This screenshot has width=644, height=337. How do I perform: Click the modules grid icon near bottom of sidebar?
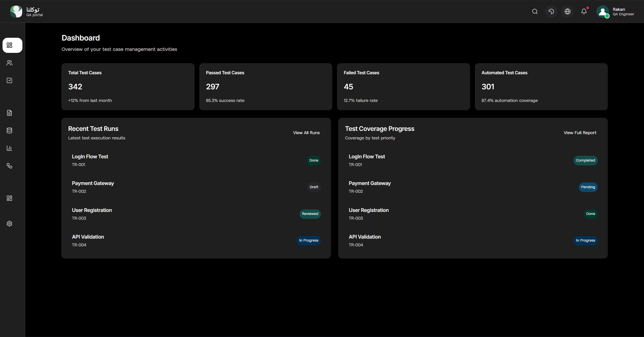click(x=10, y=198)
